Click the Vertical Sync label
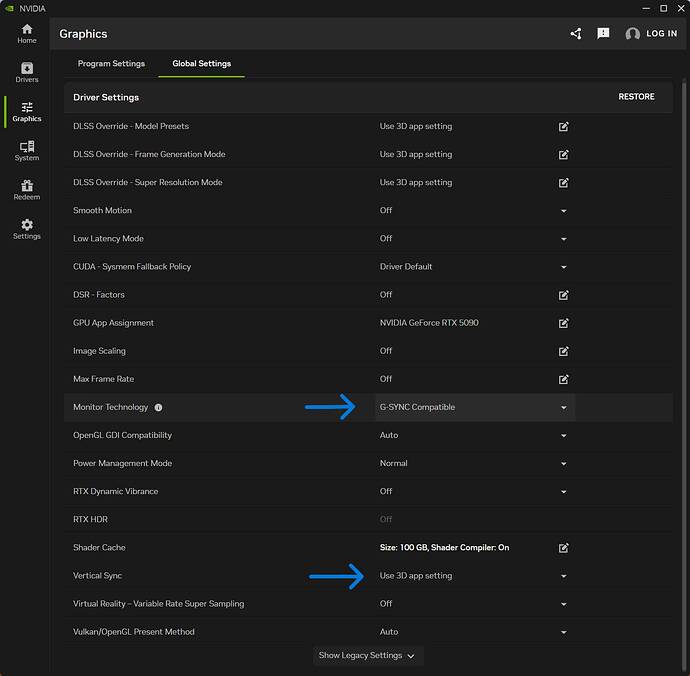This screenshot has height=676, width=690. (97, 576)
